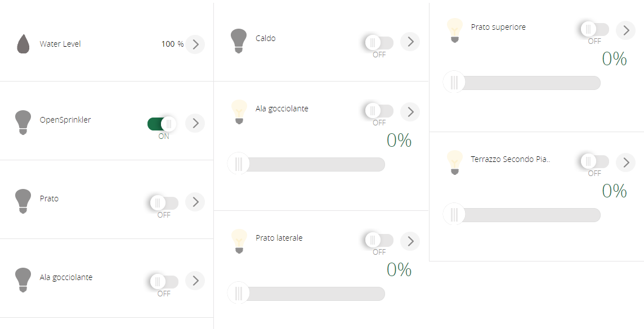
Task: Click the Prato gray bulb icon
Action: point(23,201)
